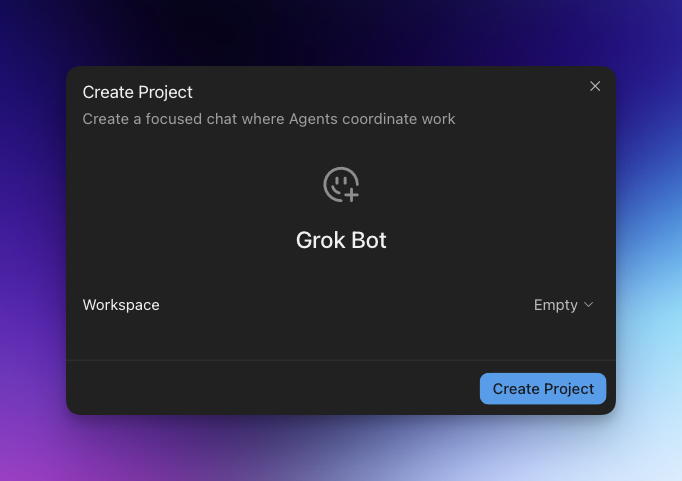
Task: Click the add emoji avatar icon
Action: [341, 185]
